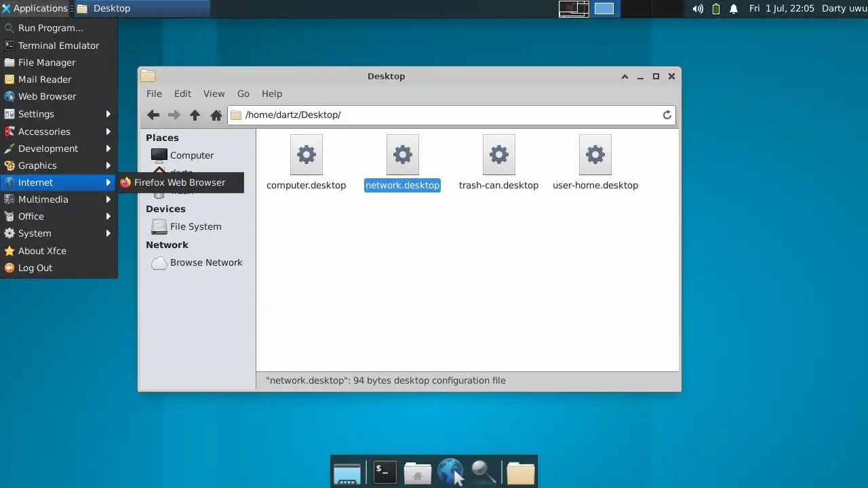Launch web browser globe in dock
The width and height of the screenshot is (868, 488).
click(x=450, y=472)
